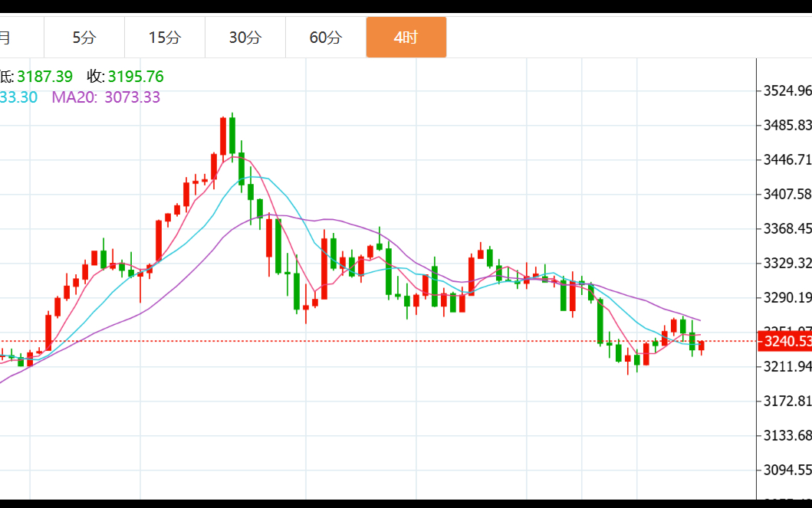The image size is (812, 508).
Task: Click the 3368.45 price axis label
Action: tap(787, 228)
